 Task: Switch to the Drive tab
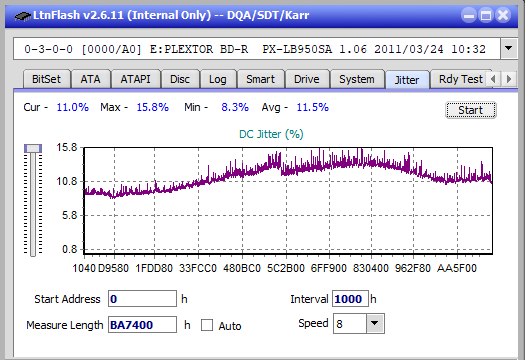click(307, 79)
